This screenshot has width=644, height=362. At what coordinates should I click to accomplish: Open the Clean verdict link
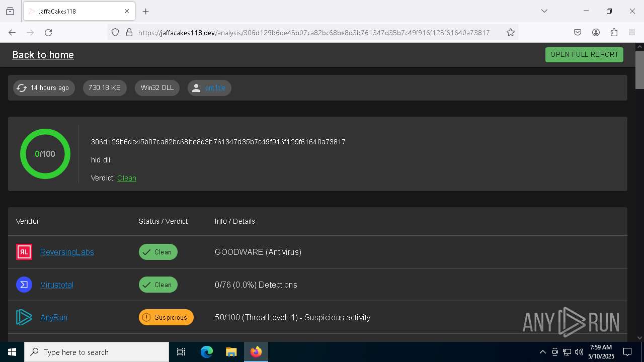[x=127, y=178]
